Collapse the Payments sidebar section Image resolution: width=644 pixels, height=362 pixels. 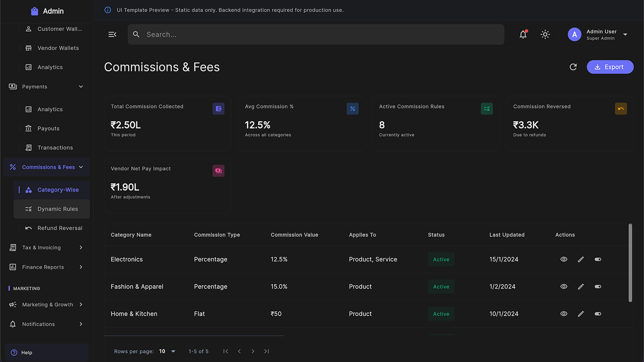46,86
